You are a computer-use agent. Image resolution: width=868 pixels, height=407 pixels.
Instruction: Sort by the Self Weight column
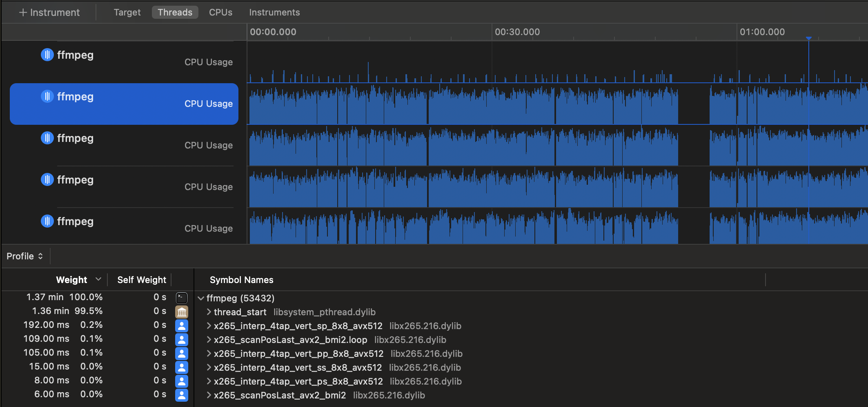pos(142,280)
